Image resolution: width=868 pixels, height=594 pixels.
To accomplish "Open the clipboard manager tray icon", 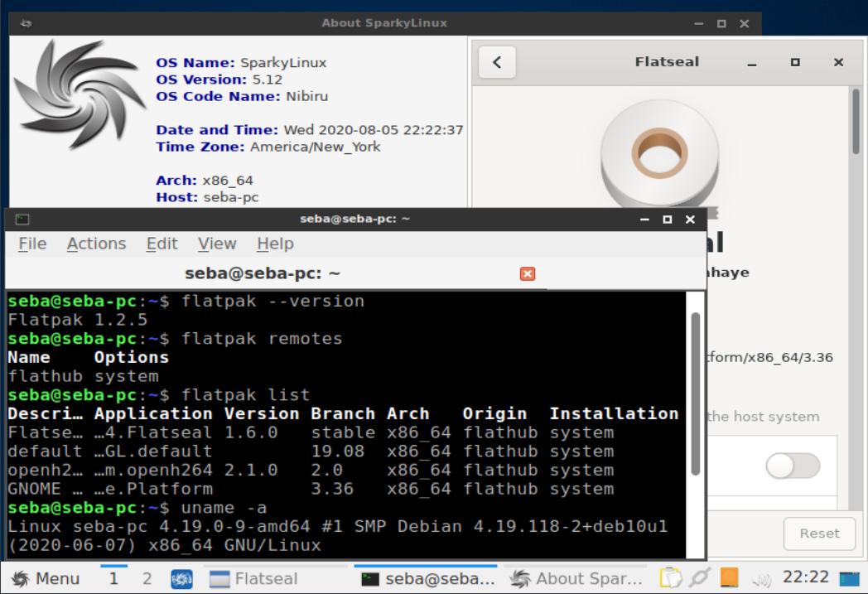I will click(x=670, y=578).
